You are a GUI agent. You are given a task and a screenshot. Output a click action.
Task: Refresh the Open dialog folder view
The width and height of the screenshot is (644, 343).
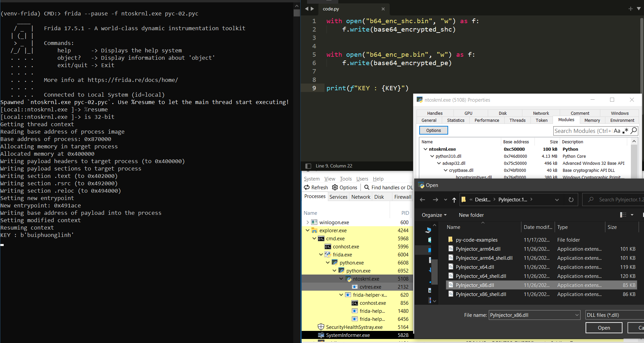tap(571, 200)
